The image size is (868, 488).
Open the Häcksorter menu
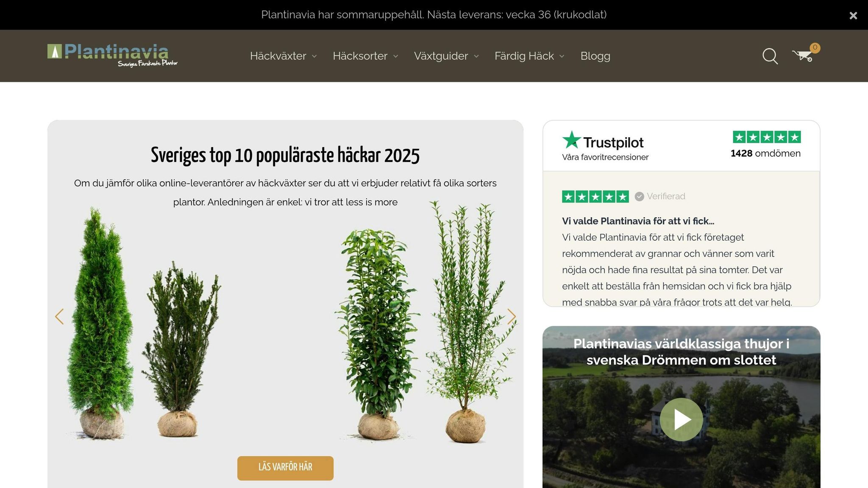click(360, 56)
